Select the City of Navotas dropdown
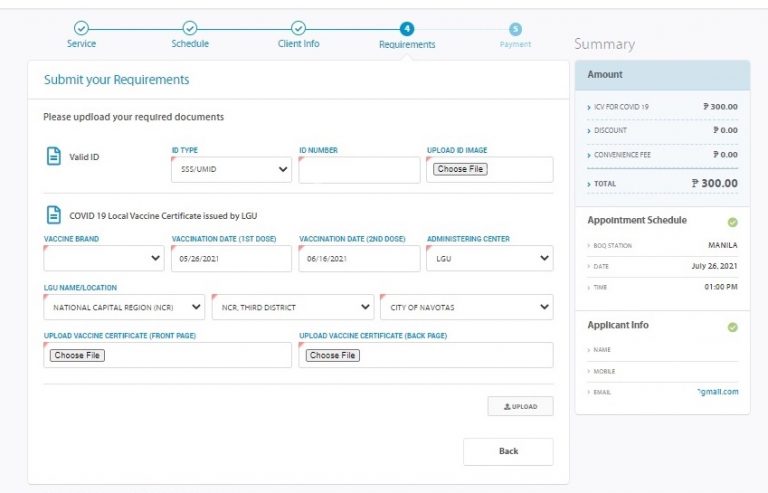This screenshot has height=493, width=768. click(466, 307)
